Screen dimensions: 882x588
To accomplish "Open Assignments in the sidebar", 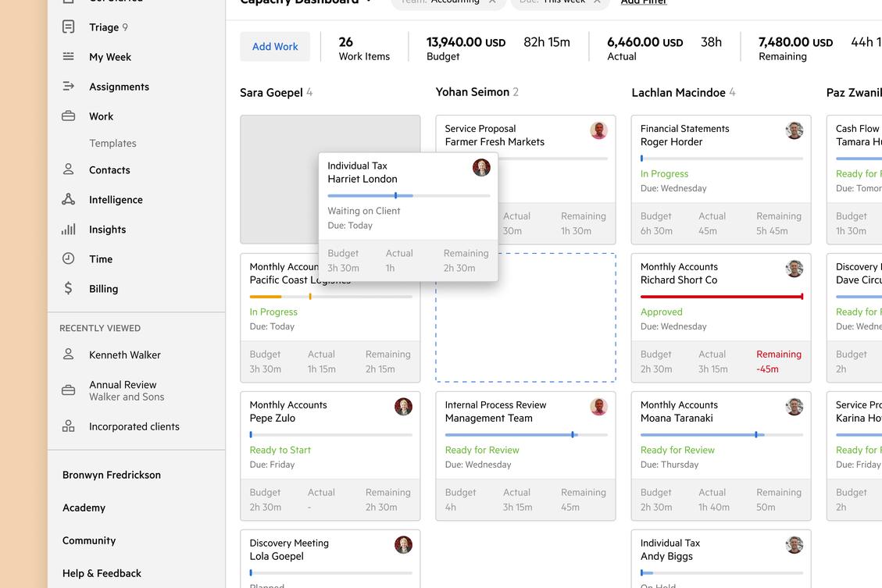I will 120,87.
